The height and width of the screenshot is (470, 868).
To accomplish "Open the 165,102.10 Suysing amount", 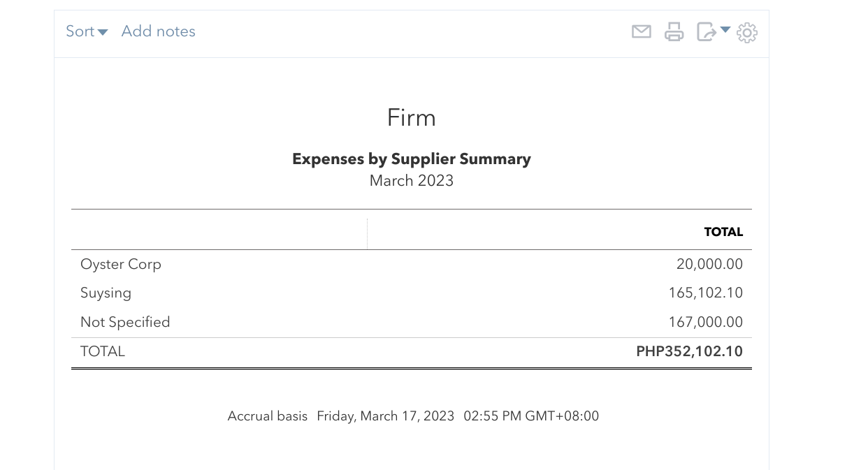I will pyautogui.click(x=705, y=293).
